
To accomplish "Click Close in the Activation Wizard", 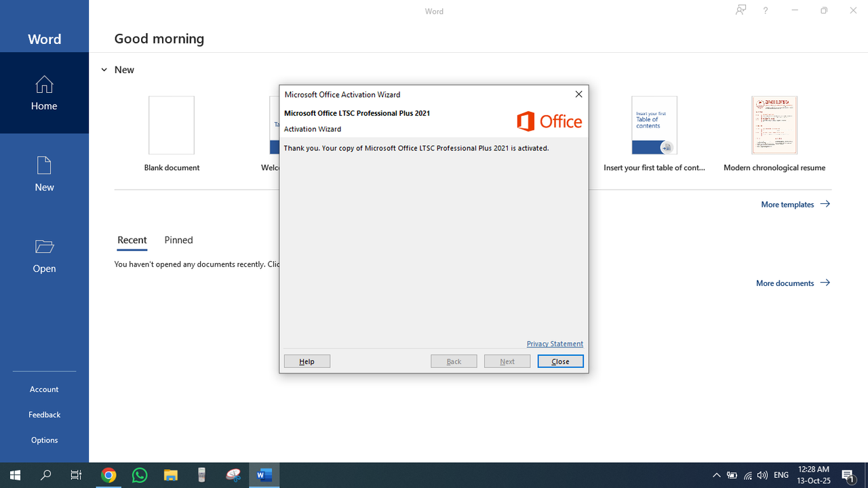I will 560,361.
